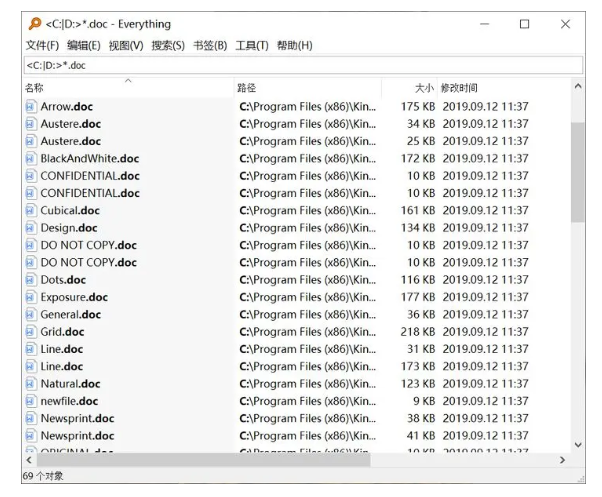The width and height of the screenshot is (602, 497).
Task: Click the vertical scrollbar down arrow
Action: [578, 445]
